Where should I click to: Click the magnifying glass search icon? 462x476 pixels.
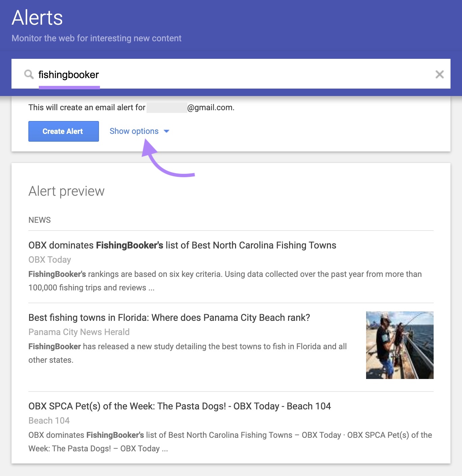pyautogui.click(x=29, y=74)
